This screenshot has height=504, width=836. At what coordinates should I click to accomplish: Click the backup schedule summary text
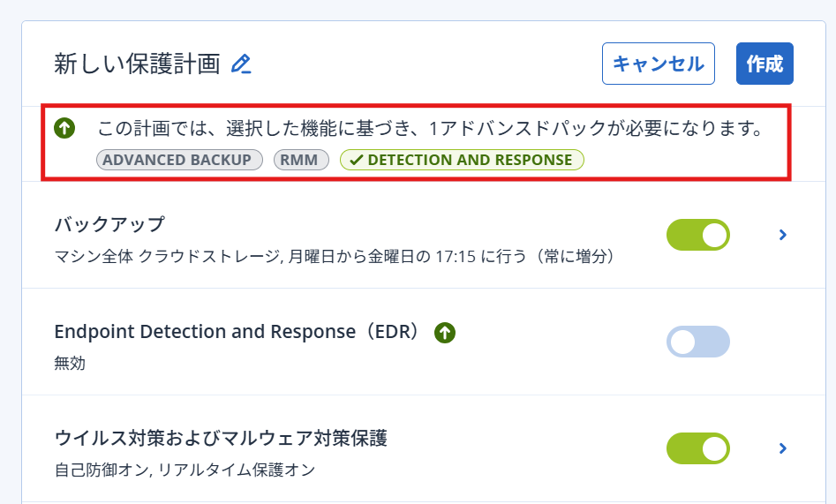click(x=334, y=258)
